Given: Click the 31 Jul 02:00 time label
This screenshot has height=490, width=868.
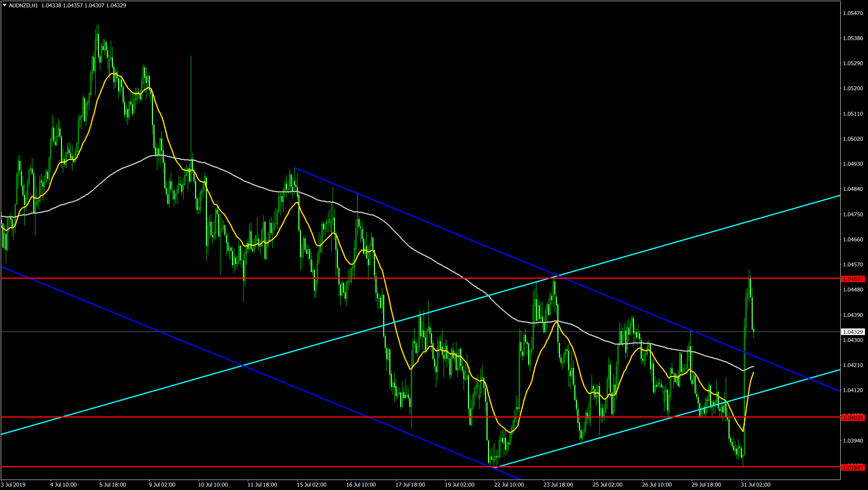Looking at the screenshot, I should tap(755, 485).
